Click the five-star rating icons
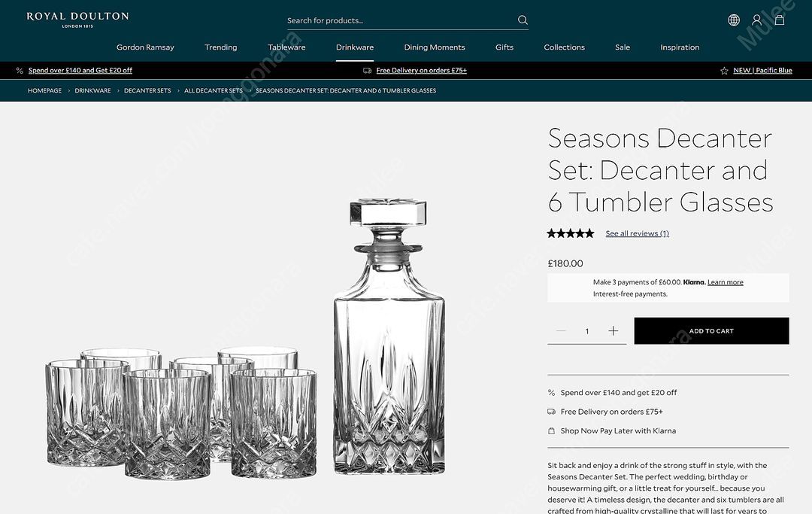 click(x=570, y=233)
